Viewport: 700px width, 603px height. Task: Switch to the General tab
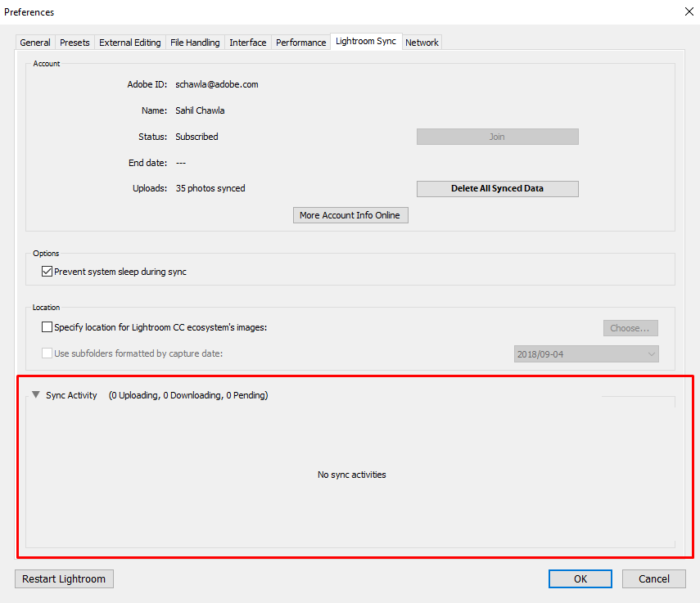click(x=34, y=42)
